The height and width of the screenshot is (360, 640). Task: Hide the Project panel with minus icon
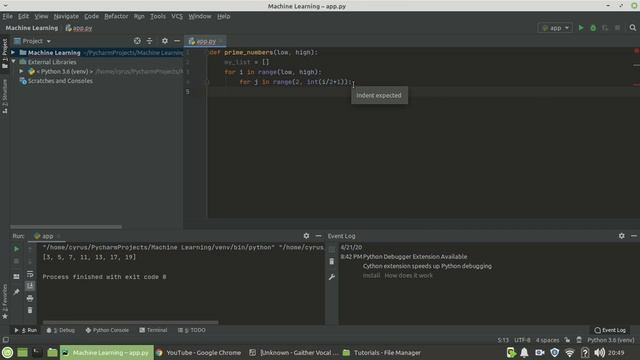pos(177,41)
